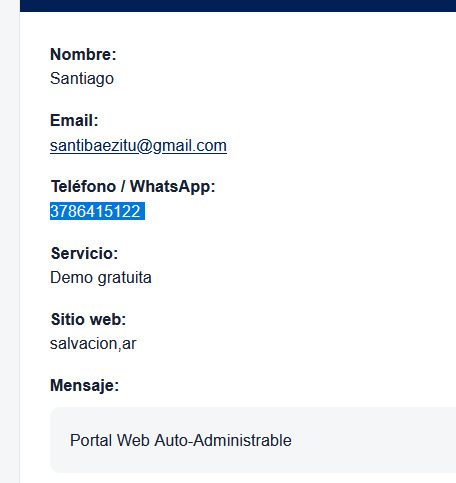The height and width of the screenshot is (483, 456).
Task: Select the name Santiago
Action: pyautogui.click(x=82, y=79)
